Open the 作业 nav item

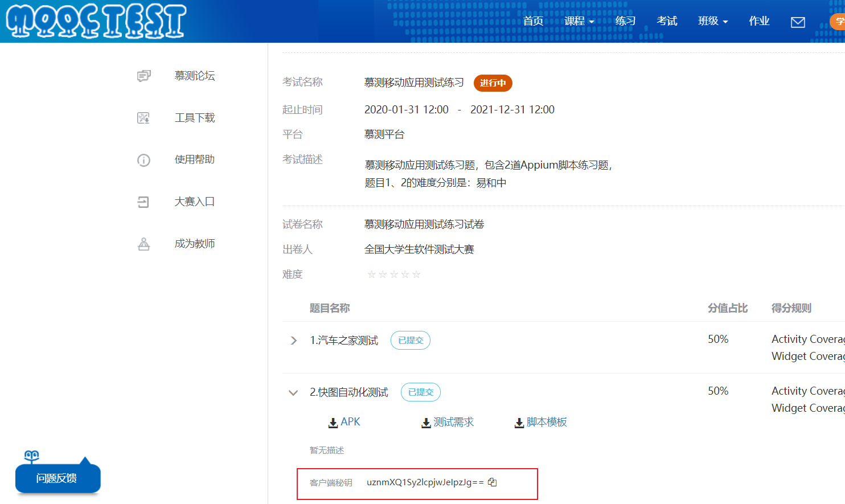(x=759, y=21)
